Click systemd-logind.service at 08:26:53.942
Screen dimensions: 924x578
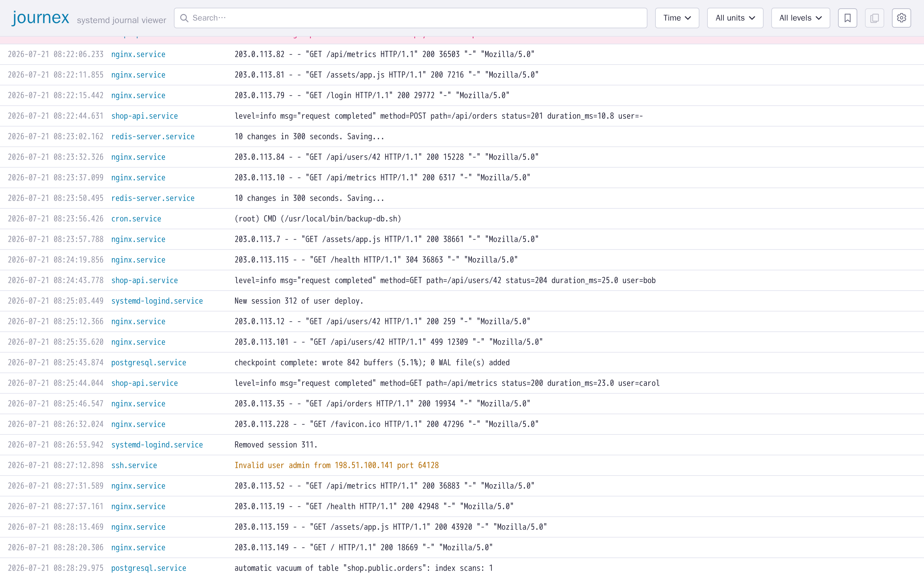click(157, 445)
